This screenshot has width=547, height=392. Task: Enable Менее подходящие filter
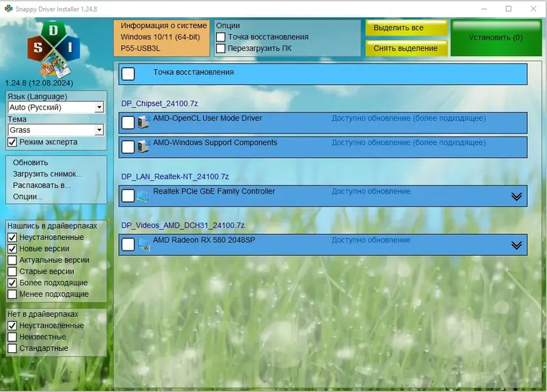12,294
